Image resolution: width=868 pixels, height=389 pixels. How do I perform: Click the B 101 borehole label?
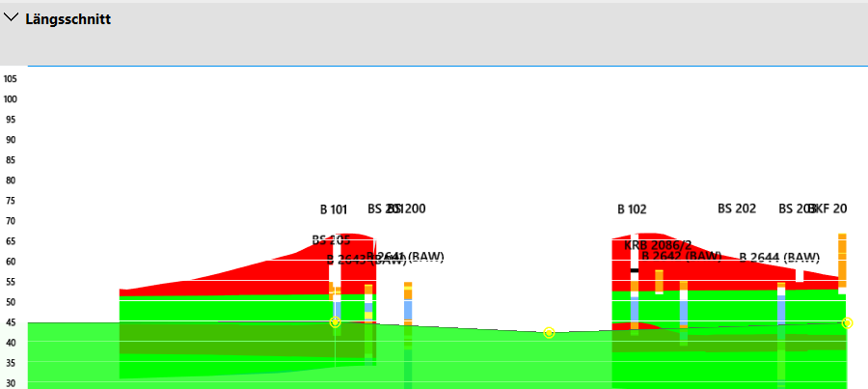coord(334,209)
